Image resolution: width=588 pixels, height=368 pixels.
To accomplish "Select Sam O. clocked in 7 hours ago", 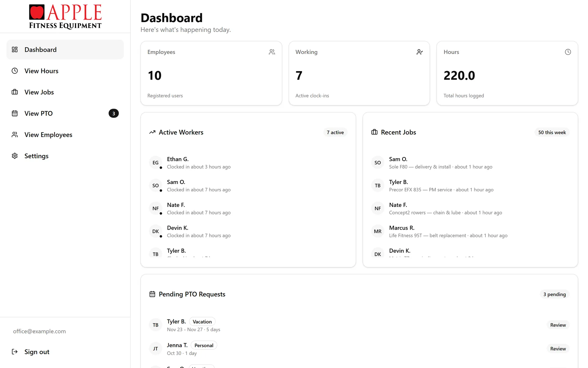I will click(248, 186).
